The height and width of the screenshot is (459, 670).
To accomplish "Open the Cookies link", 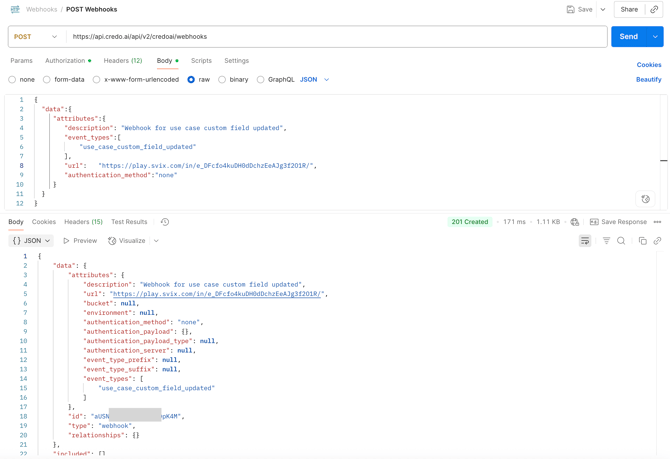I will point(649,65).
